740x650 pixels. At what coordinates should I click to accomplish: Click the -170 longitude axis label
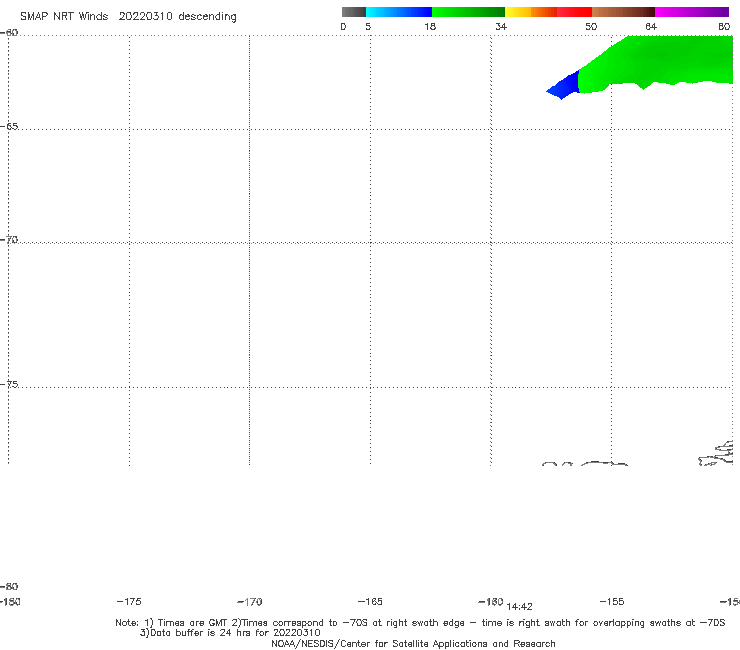(x=250, y=601)
